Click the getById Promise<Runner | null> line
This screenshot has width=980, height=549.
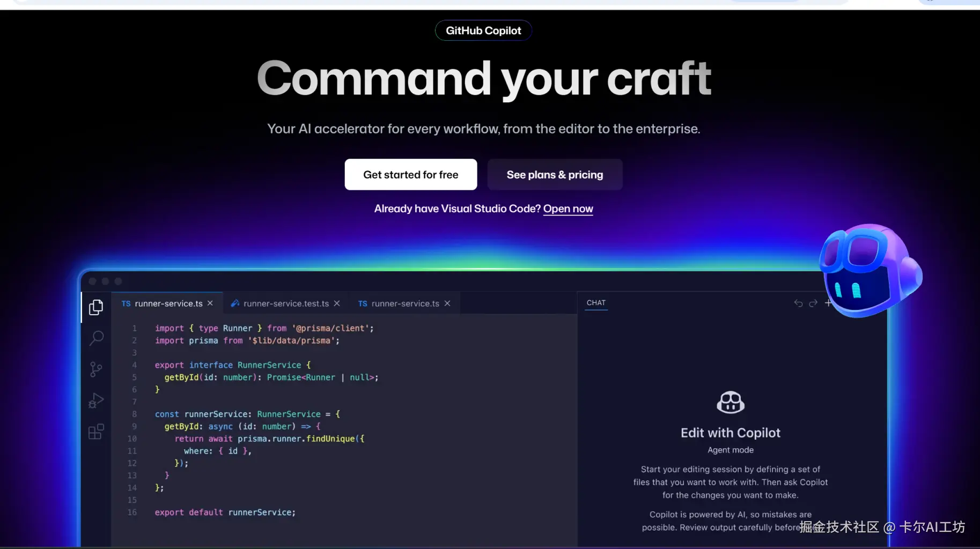pyautogui.click(x=271, y=377)
